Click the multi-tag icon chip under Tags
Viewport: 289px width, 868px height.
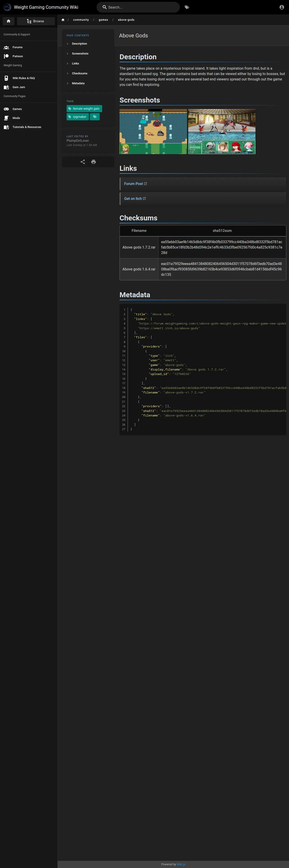coord(95,117)
